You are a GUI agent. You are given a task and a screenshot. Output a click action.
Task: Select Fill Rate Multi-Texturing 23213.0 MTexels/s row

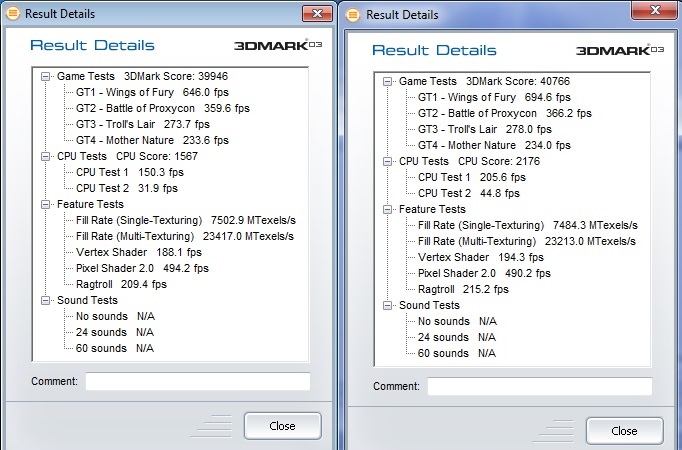click(527, 241)
